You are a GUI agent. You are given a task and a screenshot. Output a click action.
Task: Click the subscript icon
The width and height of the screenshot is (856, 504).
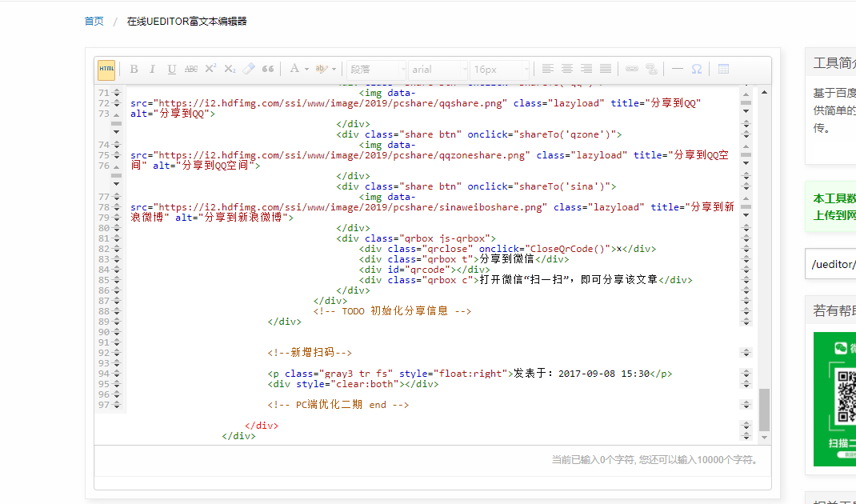(x=230, y=70)
